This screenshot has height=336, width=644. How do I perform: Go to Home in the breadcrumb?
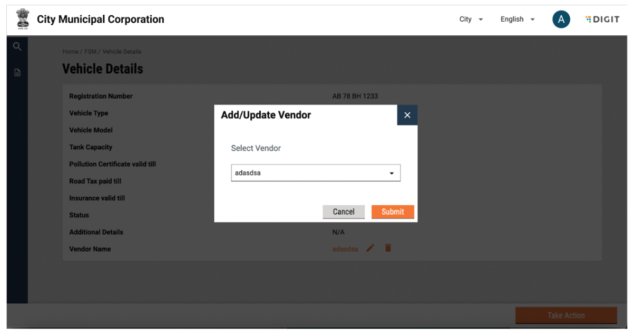(70, 52)
